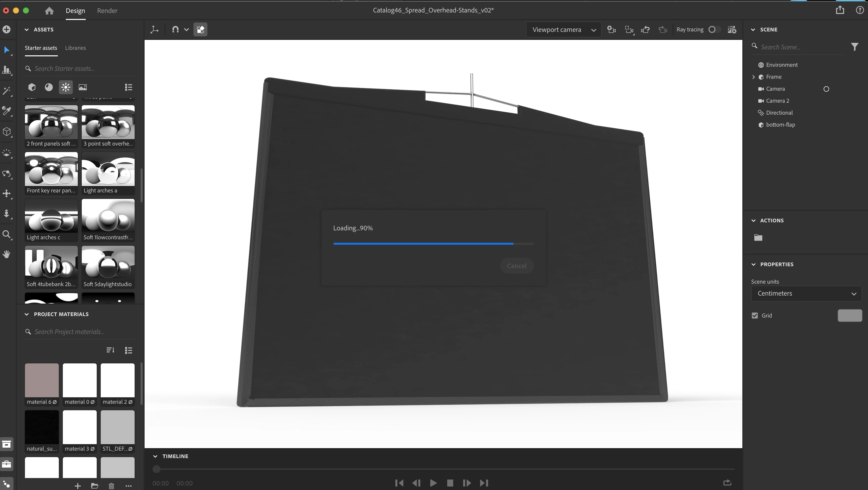Click the Home icon
The image size is (868, 490).
pos(49,11)
